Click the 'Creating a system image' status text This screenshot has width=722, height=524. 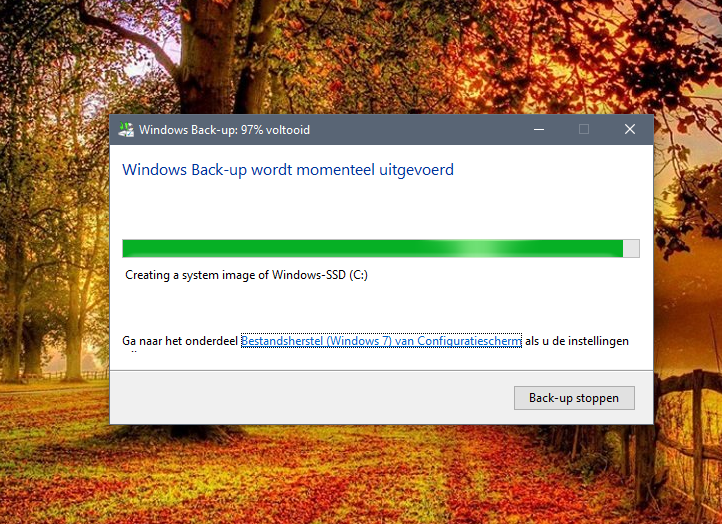[246, 275]
